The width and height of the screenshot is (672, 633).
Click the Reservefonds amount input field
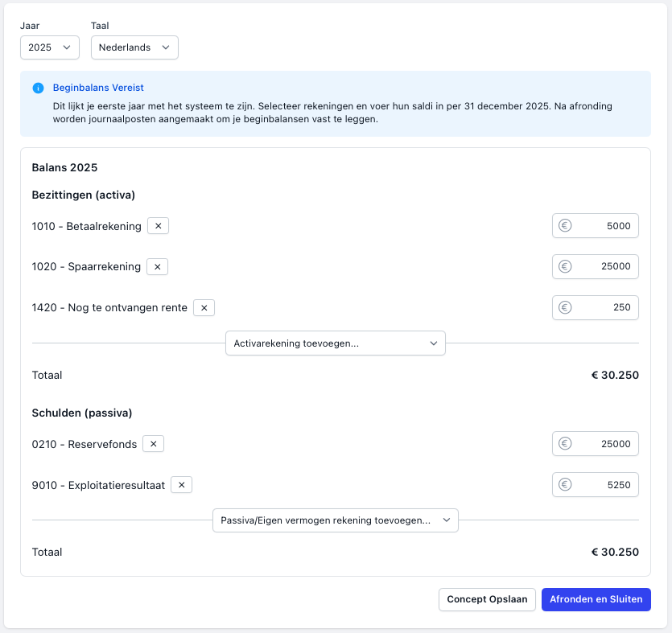tap(604, 443)
